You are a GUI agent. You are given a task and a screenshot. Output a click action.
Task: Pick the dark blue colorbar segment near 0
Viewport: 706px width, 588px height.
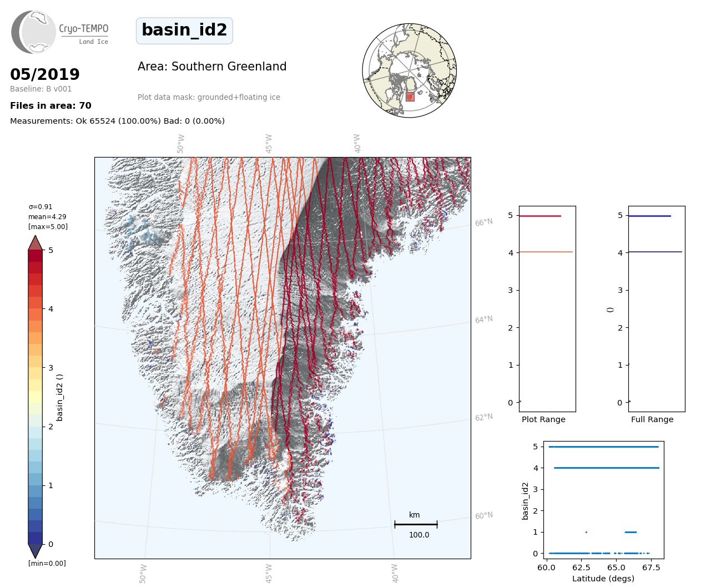coord(36,538)
